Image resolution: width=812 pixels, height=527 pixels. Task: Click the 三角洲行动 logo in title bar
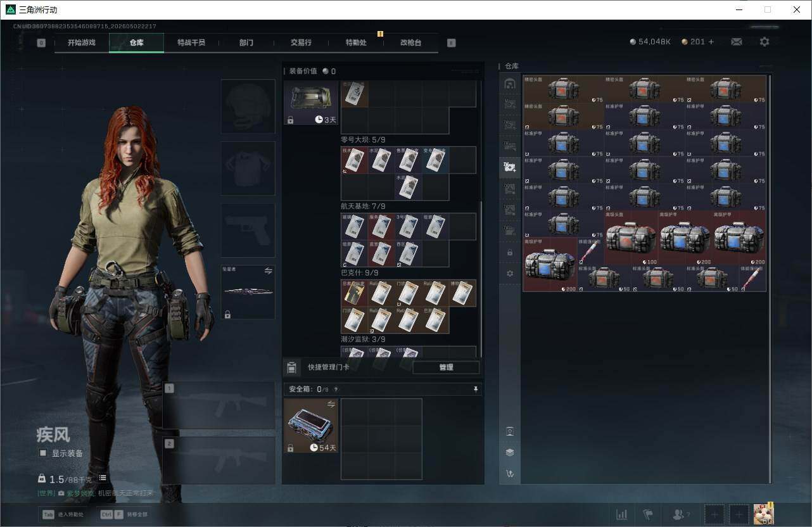tap(11, 10)
